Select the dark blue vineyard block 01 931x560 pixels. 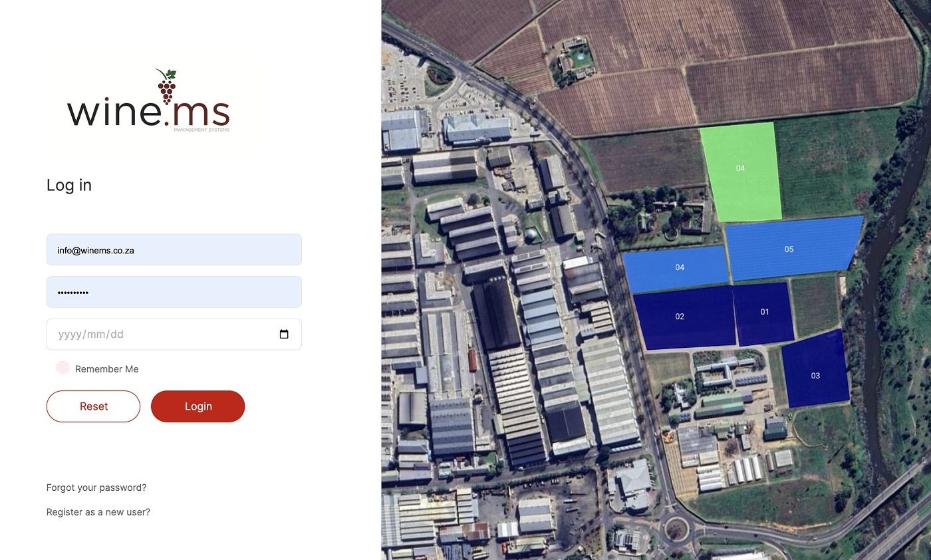pos(764,313)
